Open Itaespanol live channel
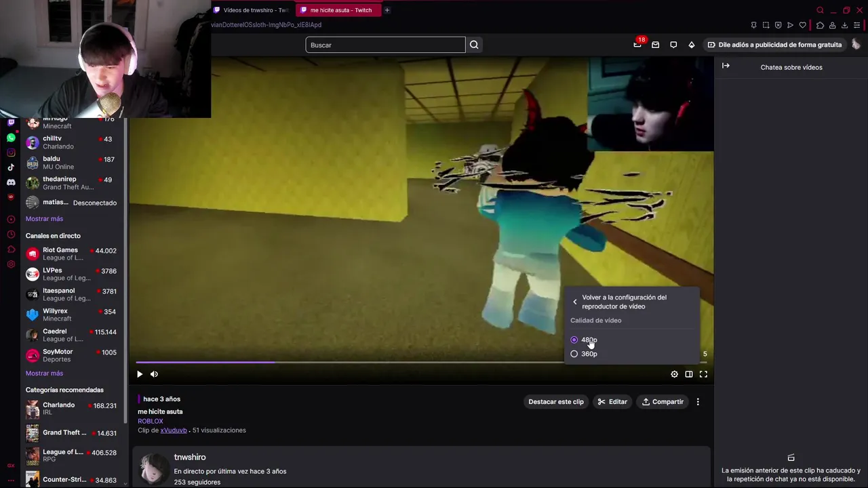This screenshot has height=488, width=868. coord(71,295)
